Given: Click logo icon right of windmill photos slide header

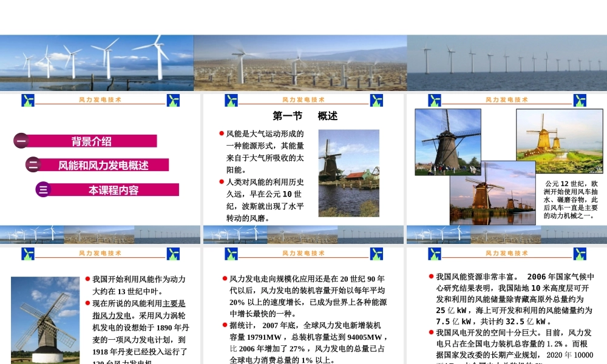Looking at the screenshot, I should [x=580, y=100].
